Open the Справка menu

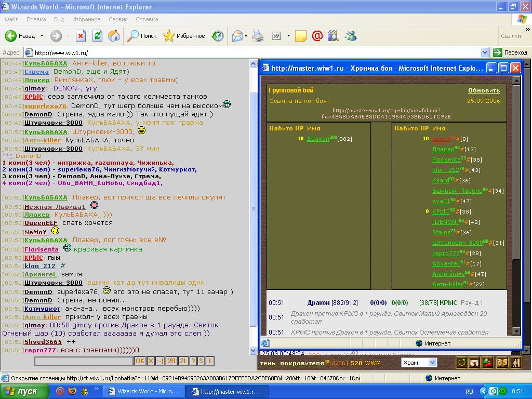(x=147, y=19)
